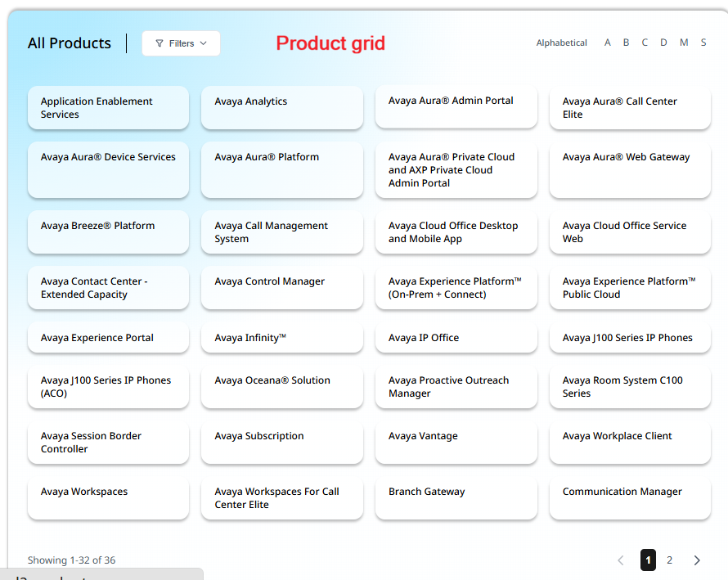Open Branch Gateway card

[456, 498]
